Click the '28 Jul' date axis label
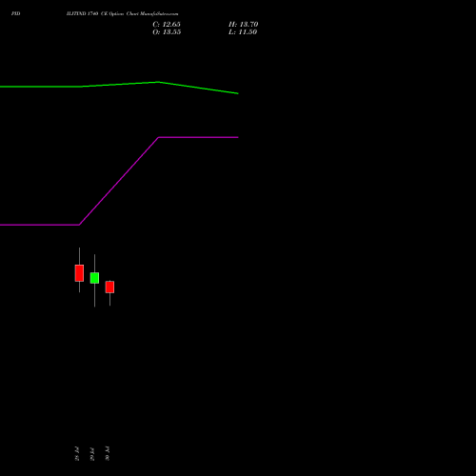 coord(77,454)
